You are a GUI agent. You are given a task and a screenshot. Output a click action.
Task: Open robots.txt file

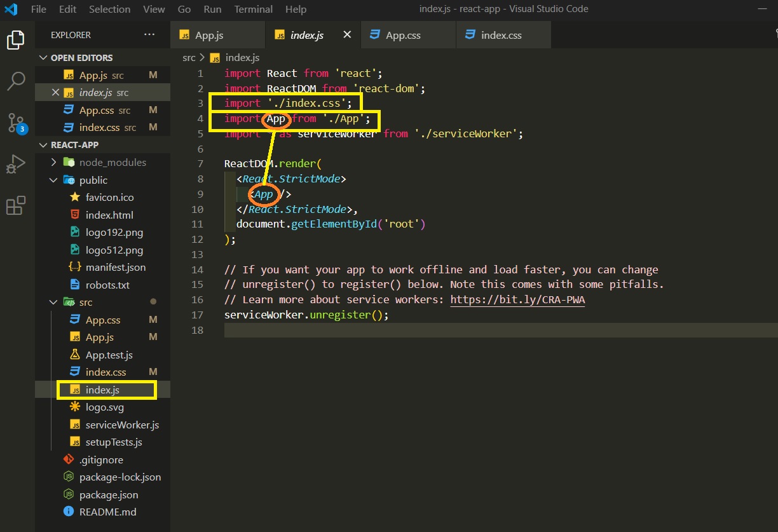point(102,285)
